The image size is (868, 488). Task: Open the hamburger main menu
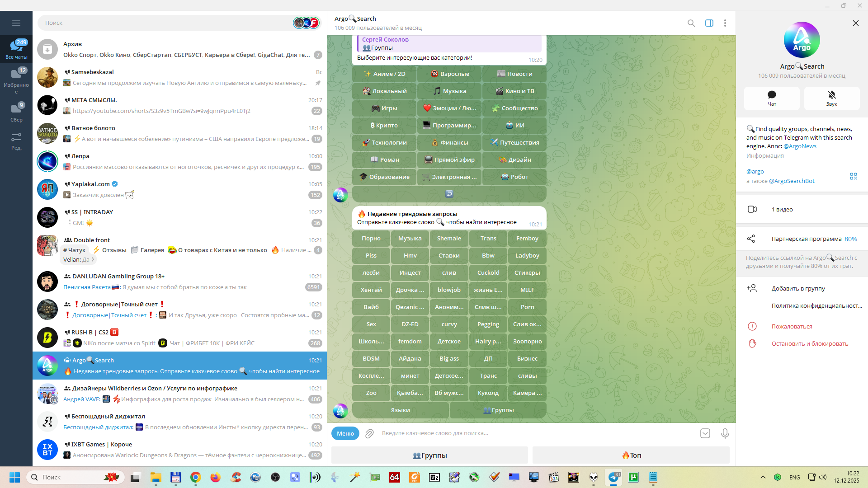point(16,23)
